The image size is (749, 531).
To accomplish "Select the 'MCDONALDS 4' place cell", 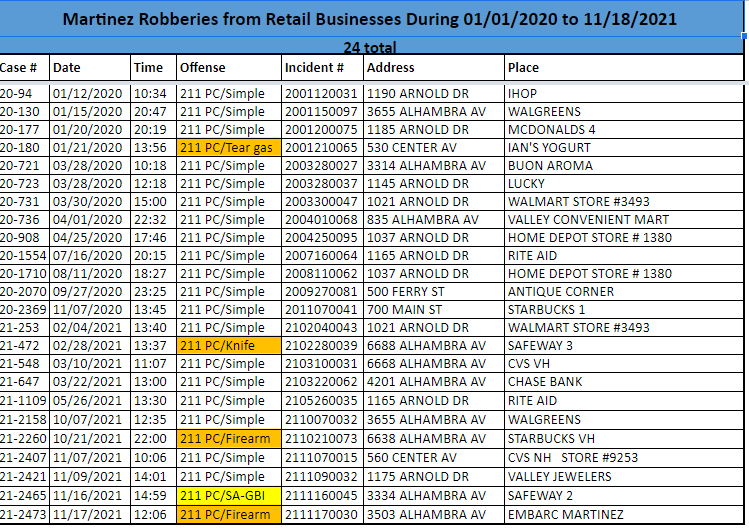I will (624, 129).
